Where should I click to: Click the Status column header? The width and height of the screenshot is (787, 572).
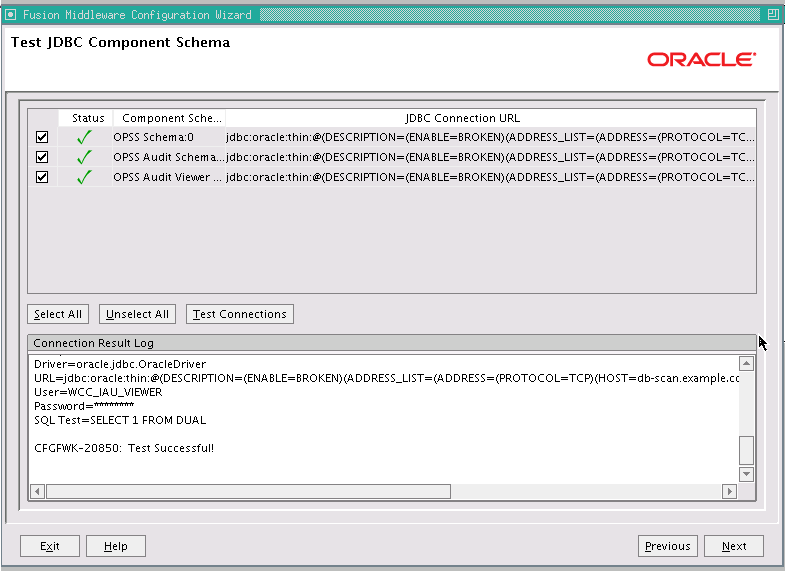(x=86, y=118)
